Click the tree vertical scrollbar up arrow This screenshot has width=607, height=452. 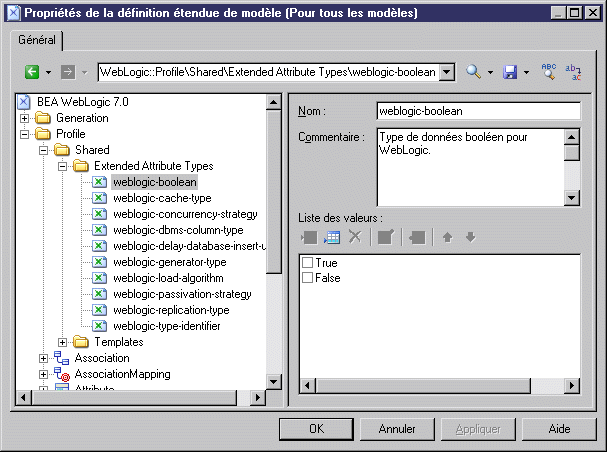274,102
